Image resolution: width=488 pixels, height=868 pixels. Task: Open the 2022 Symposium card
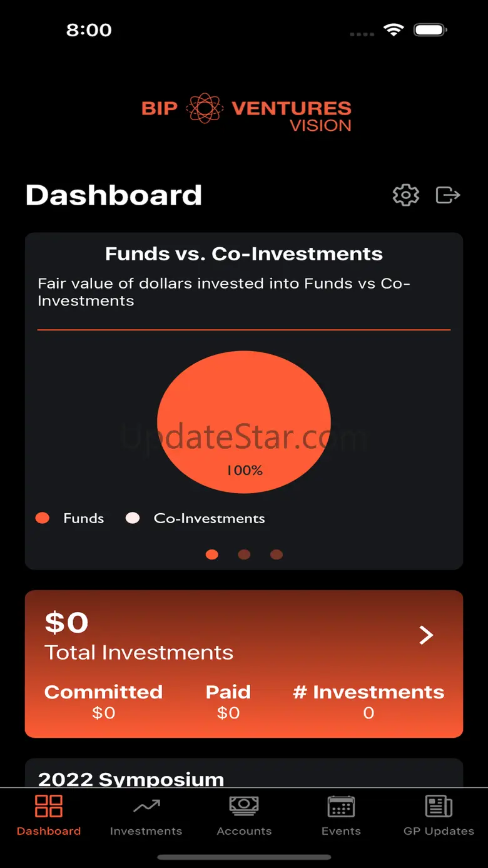click(x=244, y=775)
